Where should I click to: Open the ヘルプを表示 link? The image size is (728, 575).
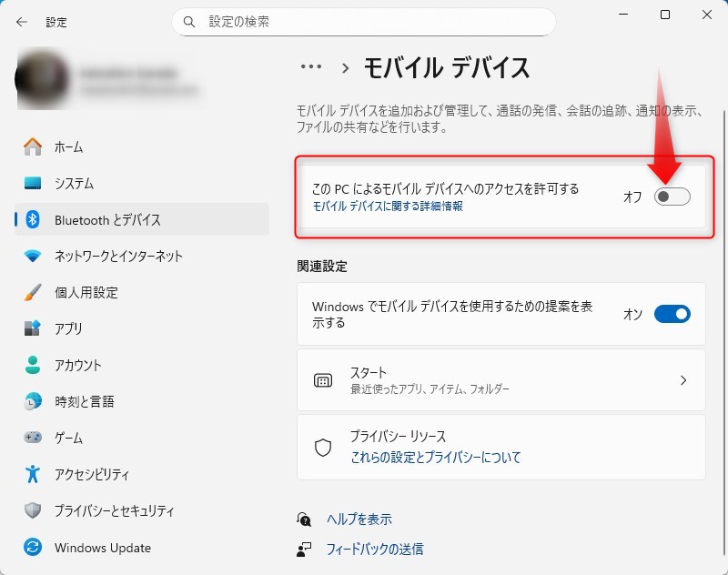(359, 520)
